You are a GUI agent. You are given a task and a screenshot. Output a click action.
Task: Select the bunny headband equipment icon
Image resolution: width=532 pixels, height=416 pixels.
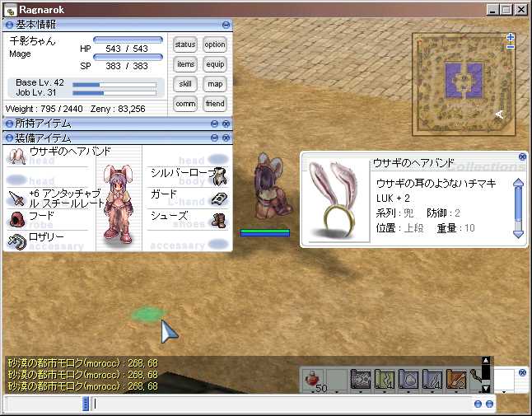17,157
